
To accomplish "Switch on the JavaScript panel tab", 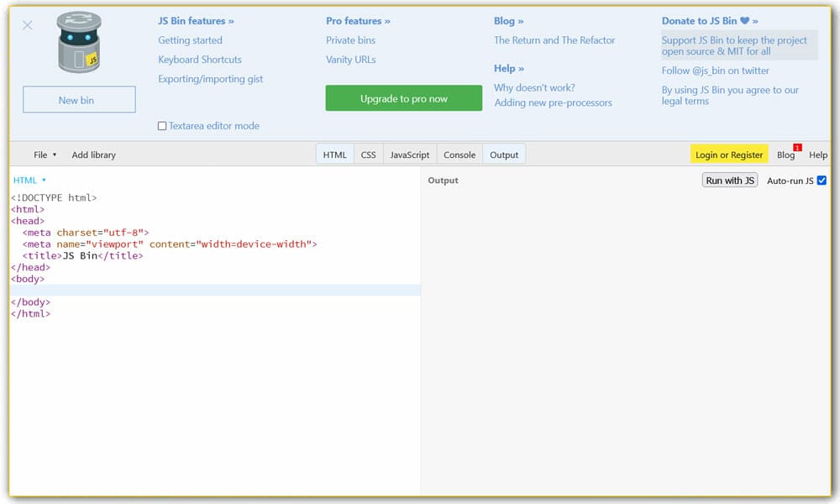I will [409, 155].
